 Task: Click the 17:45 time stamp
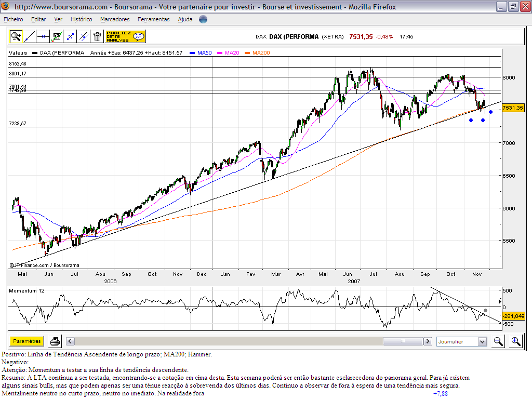[x=406, y=37]
